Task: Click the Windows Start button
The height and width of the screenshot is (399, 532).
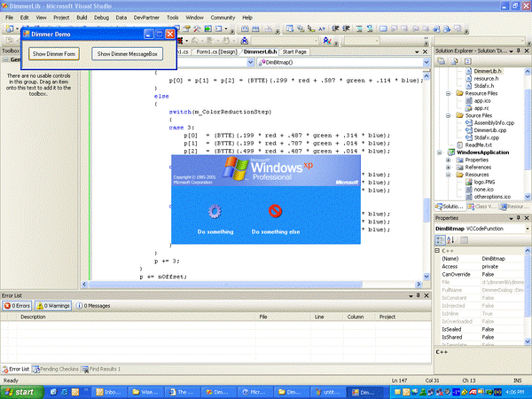Action: coord(21,392)
